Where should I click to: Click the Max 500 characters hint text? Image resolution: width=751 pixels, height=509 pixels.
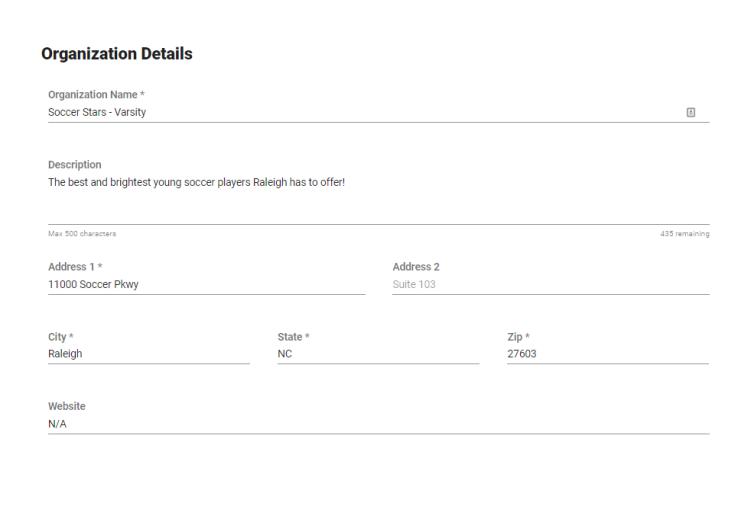(x=82, y=234)
